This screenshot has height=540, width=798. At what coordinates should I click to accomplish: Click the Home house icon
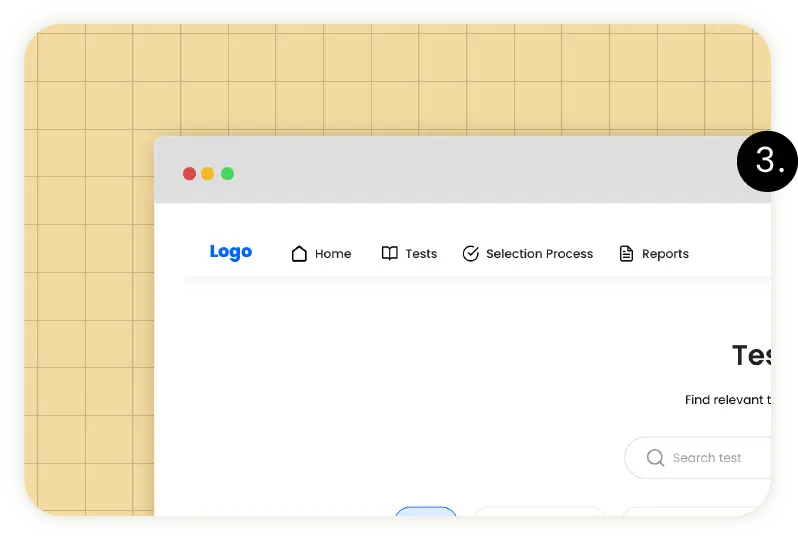299,254
